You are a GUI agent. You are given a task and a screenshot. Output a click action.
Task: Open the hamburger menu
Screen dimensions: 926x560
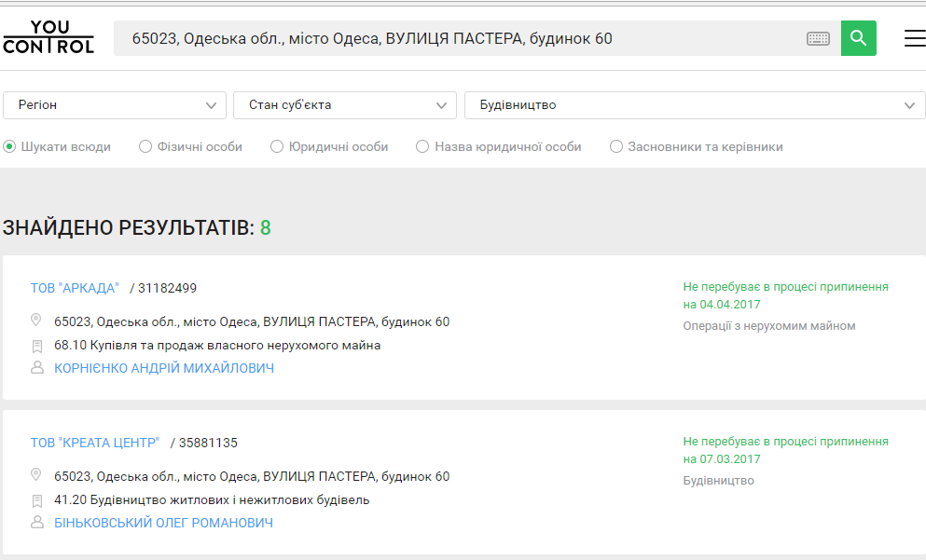(x=914, y=38)
